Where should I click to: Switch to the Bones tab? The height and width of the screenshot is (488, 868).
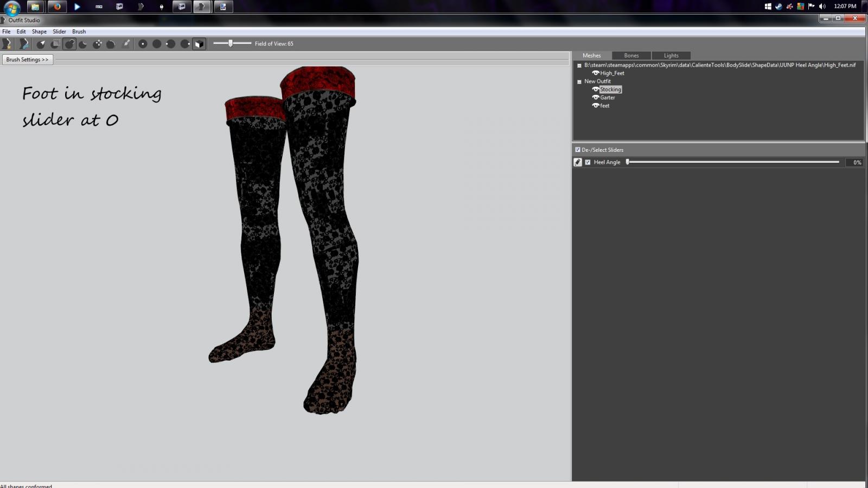click(631, 55)
